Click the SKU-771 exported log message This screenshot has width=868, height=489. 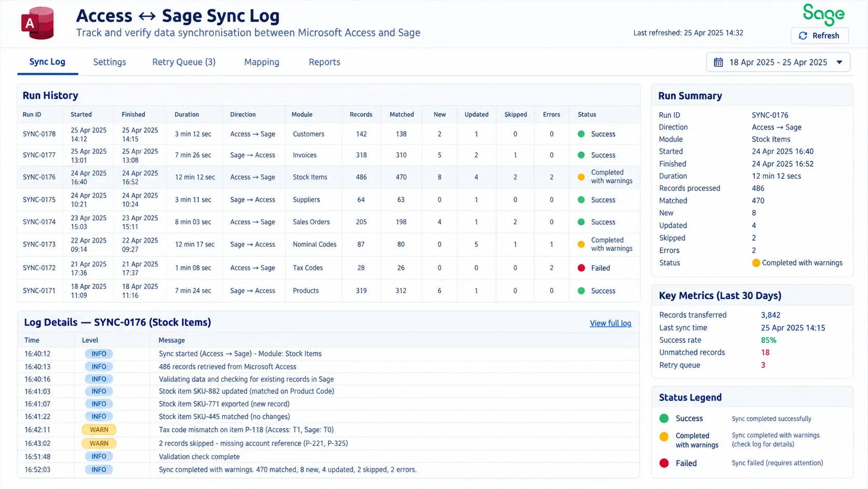coord(224,404)
